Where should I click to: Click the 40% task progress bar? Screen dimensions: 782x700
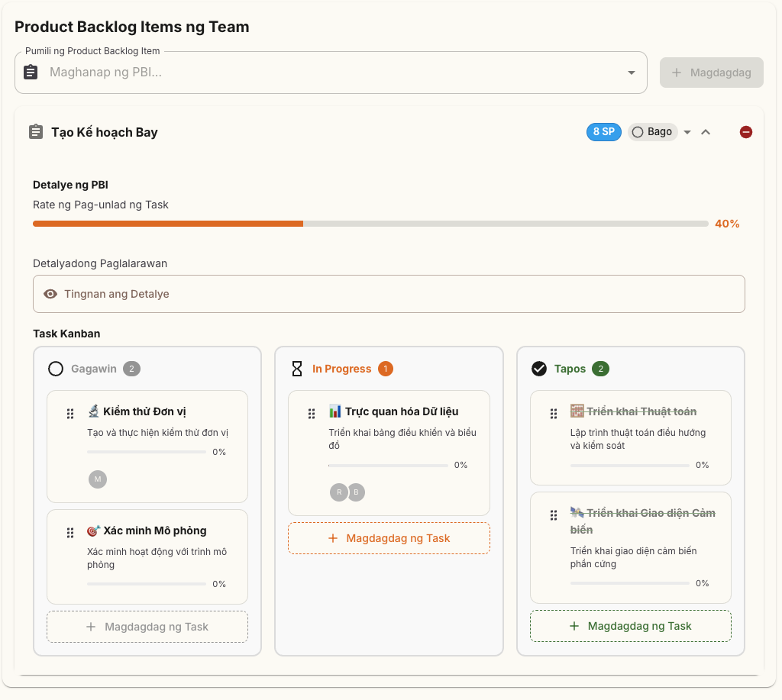pyautogui.click(x=370, y=224)
